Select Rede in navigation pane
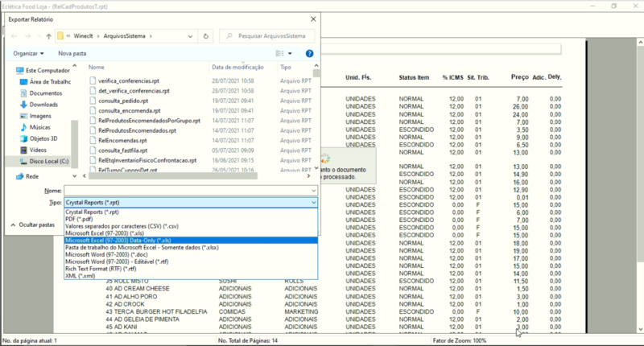The width and height of the screenshot is (644, 346). click(27, 176)
